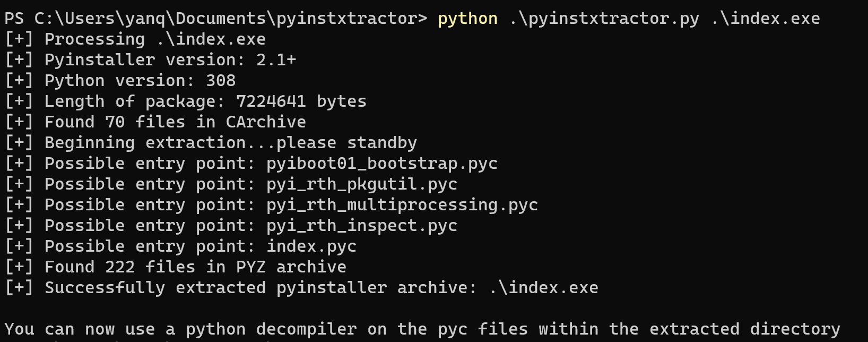Click '.\index.exe' in the typed command
This screenshot has height=342, width=868.
765,19
